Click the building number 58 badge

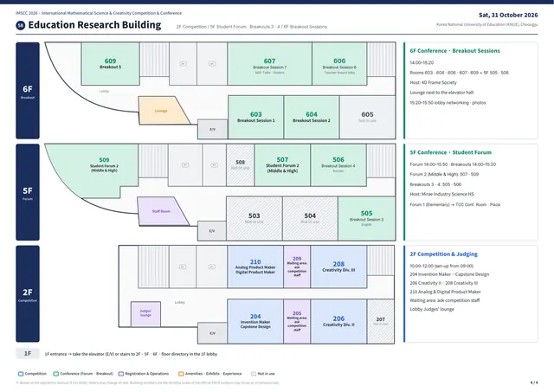21,25
